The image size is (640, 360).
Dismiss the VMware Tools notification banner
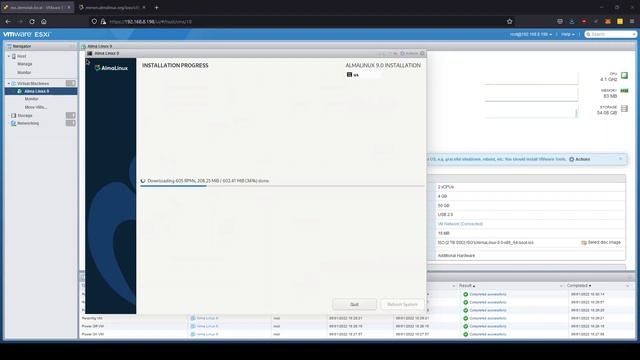(x=620, y=159)
